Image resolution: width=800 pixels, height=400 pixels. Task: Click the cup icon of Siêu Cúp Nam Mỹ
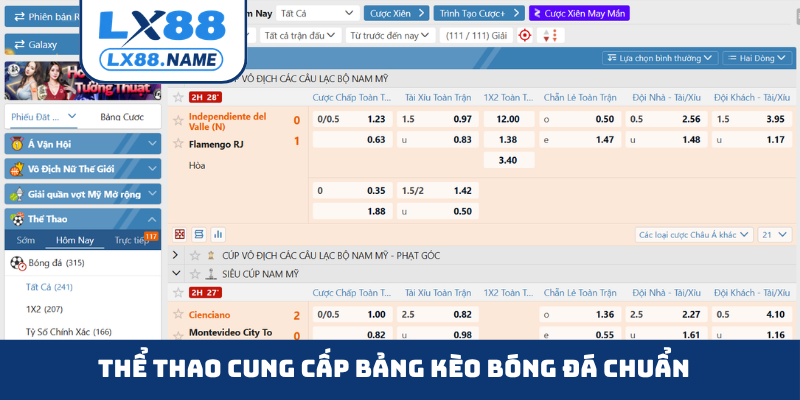pos(211,274)
